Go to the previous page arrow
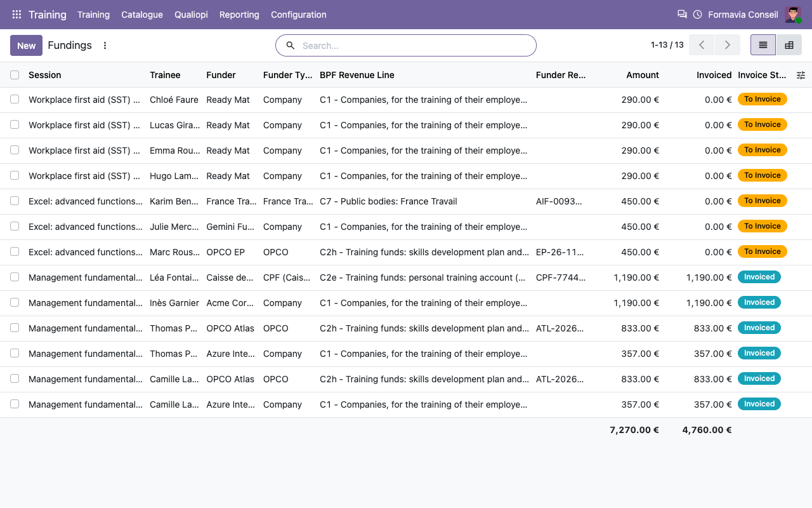812x508 pixels. 702,45
